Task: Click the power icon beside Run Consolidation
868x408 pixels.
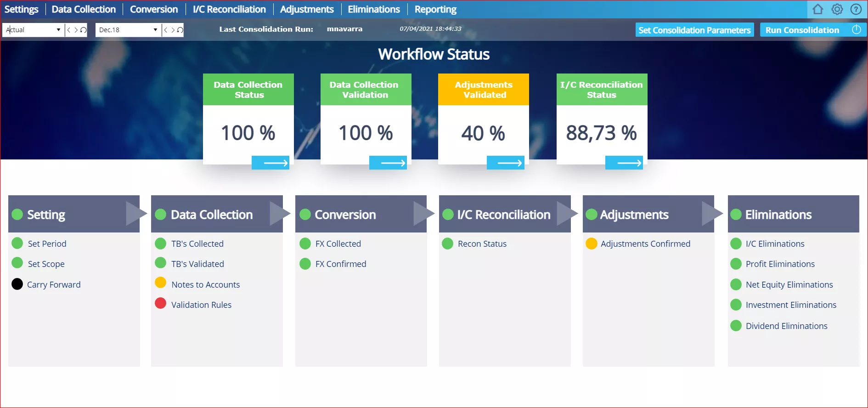Action: click(857, 30)
